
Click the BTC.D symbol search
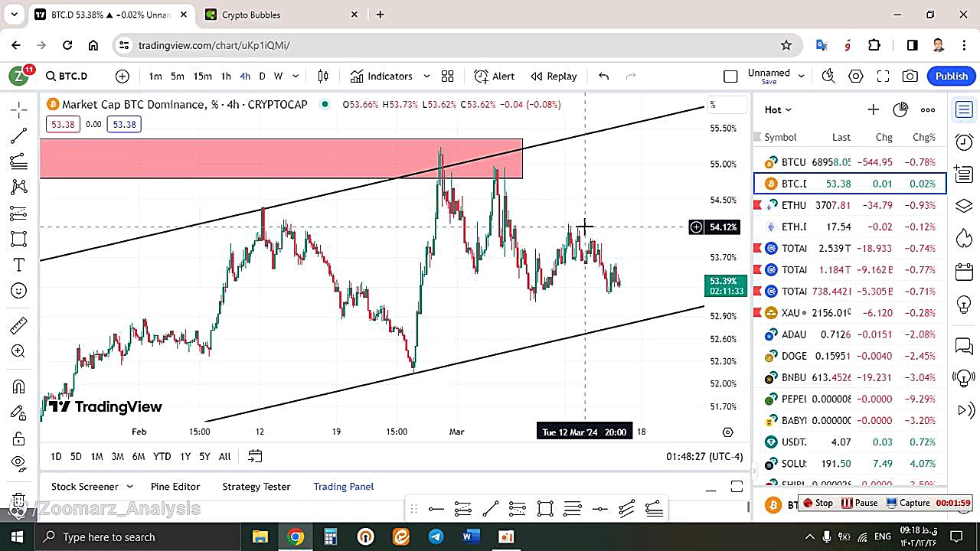click(67, 76)
